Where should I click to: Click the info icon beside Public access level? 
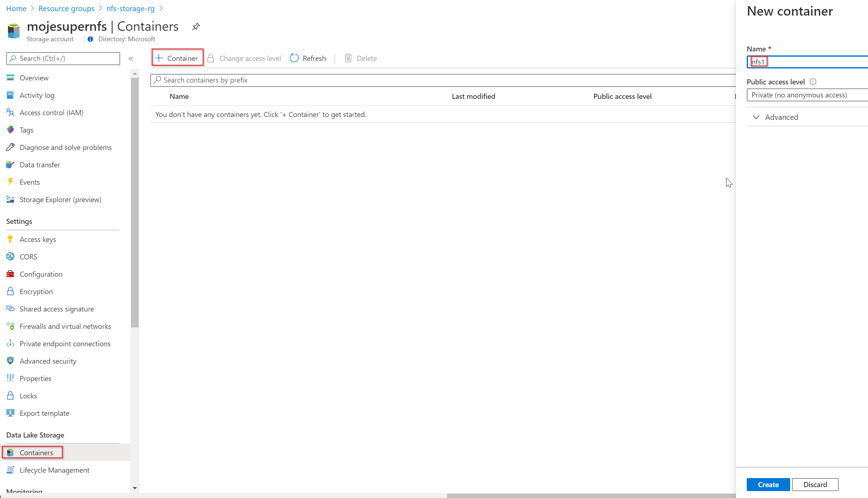813,82
